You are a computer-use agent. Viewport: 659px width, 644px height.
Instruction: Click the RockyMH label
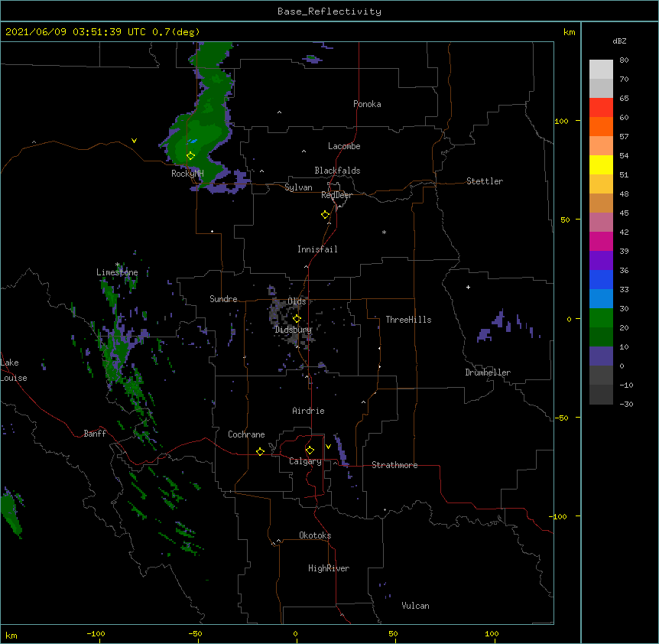point(187,174)
